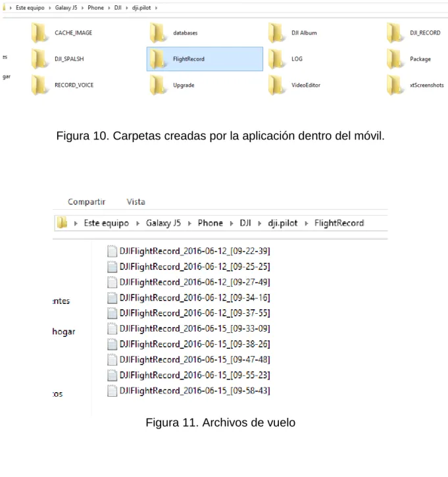This screenshot has height=477, width=448.
Task: Open the LOG folder icon
Action: pyautogui.click(x=276, y=59)
